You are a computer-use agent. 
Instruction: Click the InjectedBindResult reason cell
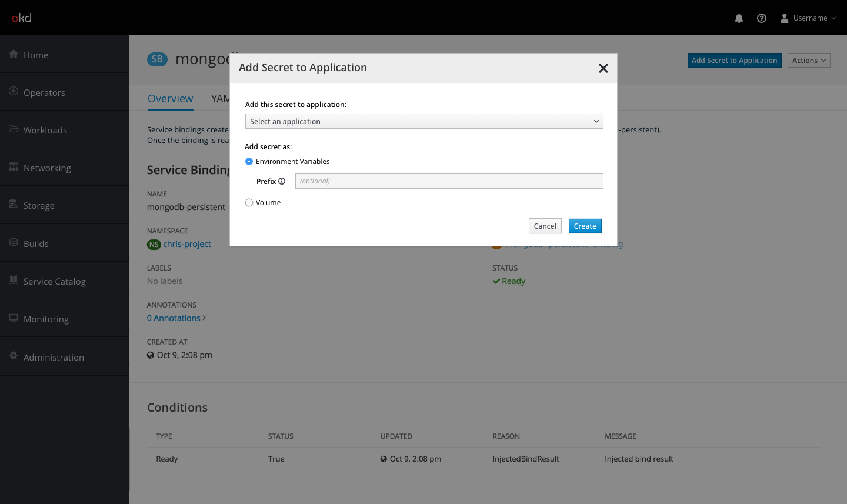(526, 459)
